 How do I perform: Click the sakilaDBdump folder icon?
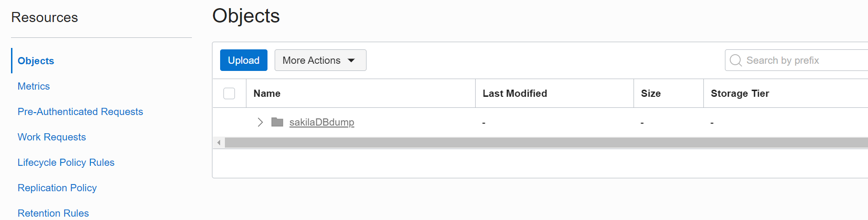pyautogui.click(x=277, y=122)
